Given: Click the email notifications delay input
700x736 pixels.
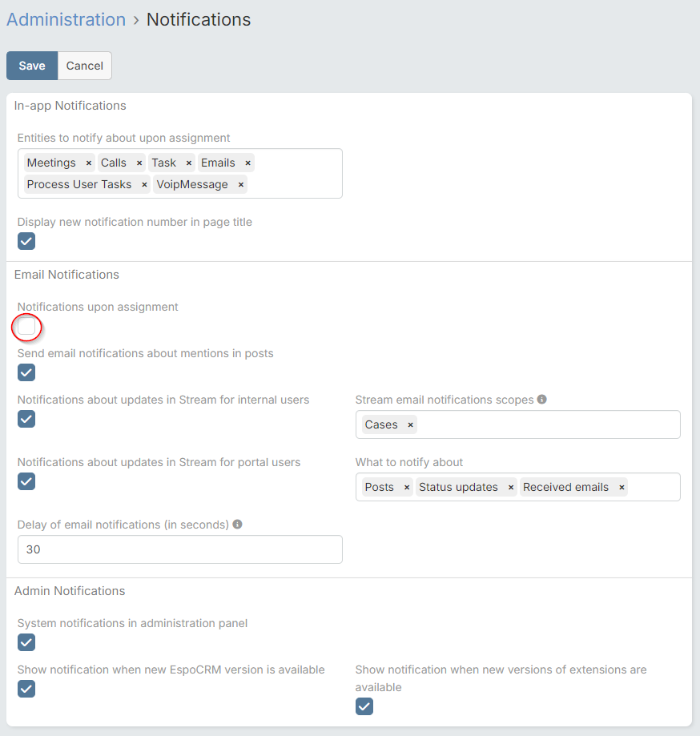Looking at the screenshot, I should click(x=179, y=550).
